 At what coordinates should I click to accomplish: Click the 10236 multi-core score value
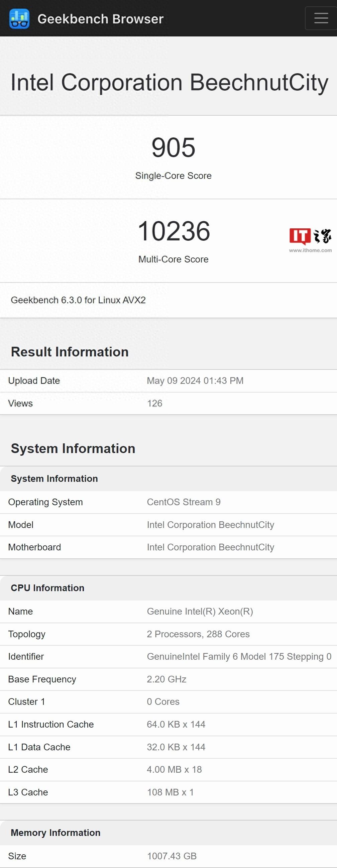(174, 231)
